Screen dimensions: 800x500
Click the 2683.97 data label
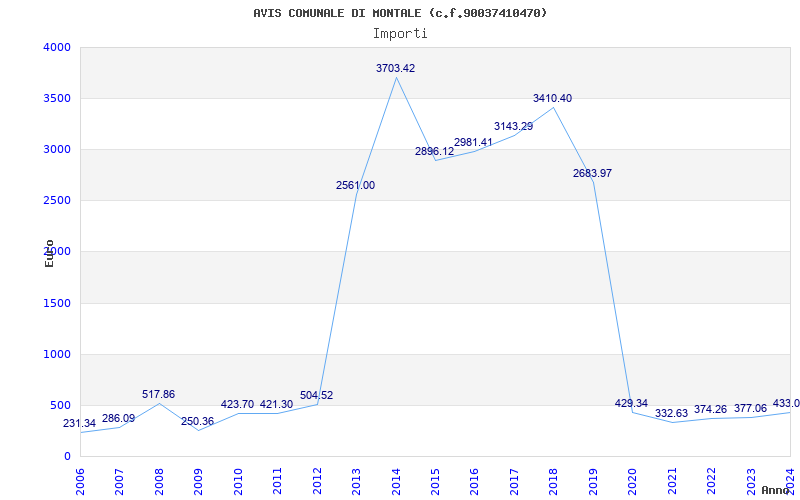[x=592, y=173]
